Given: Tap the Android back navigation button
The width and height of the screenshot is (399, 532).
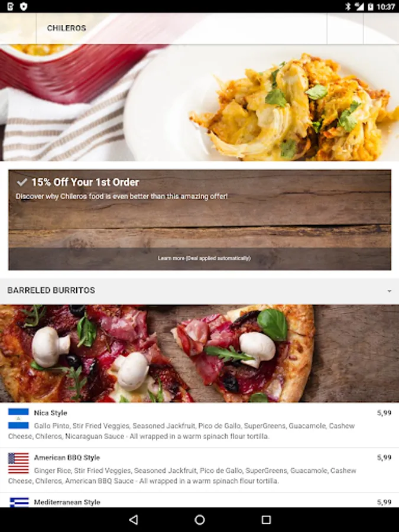Looking at the screenshot, I should (x=134, y=520).
